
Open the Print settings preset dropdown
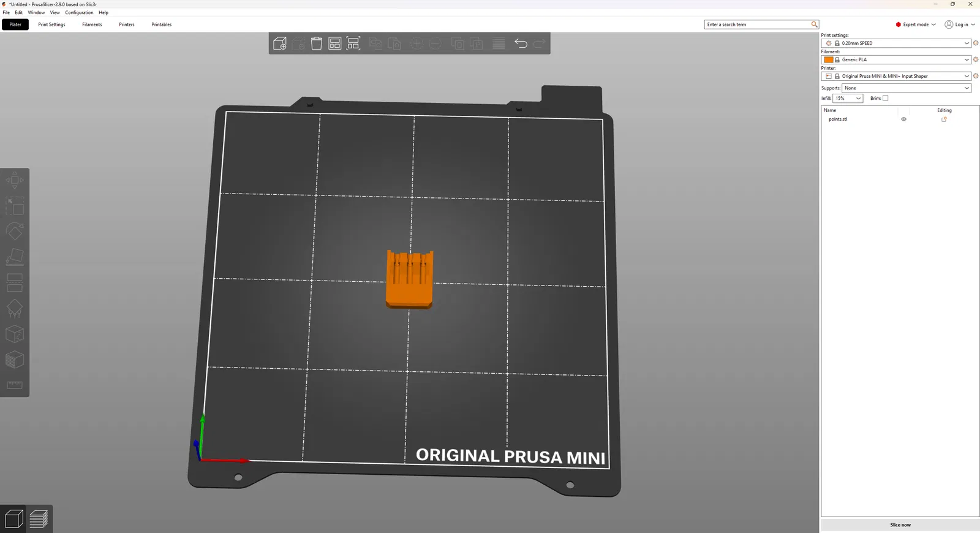pyautogui.click(x=897, y=43)
